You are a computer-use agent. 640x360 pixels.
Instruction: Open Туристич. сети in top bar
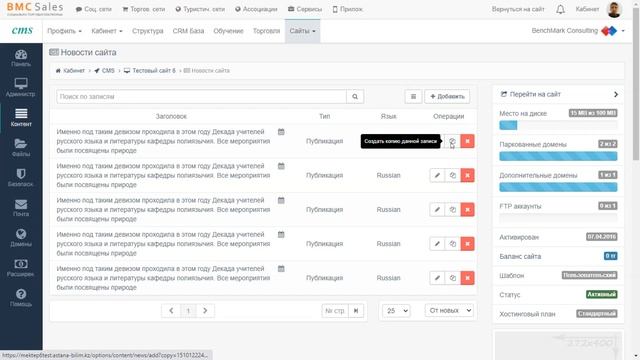point(200,9)
